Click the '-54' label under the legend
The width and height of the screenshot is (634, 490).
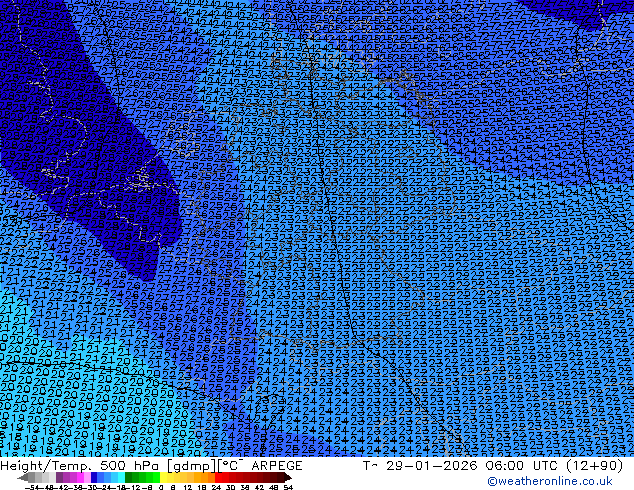(x=32, y=487)
